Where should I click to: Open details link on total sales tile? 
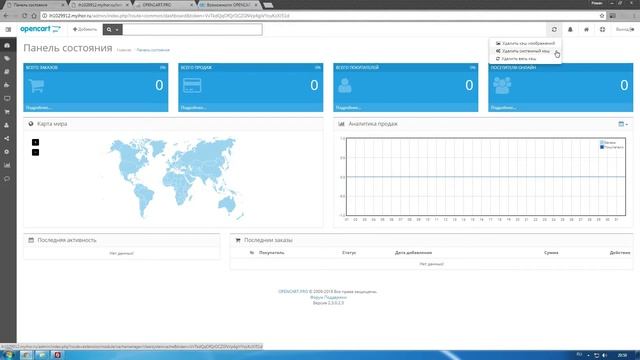click(x=193, y=108)
